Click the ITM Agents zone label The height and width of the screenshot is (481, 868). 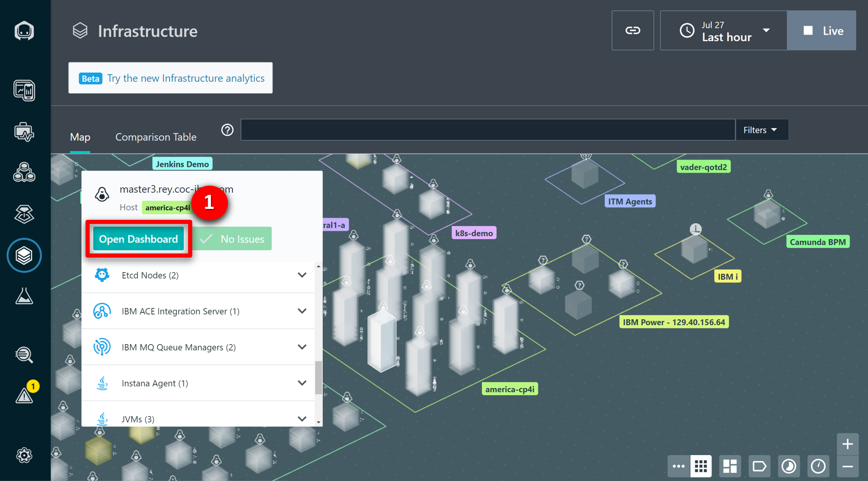click(630, 202)
